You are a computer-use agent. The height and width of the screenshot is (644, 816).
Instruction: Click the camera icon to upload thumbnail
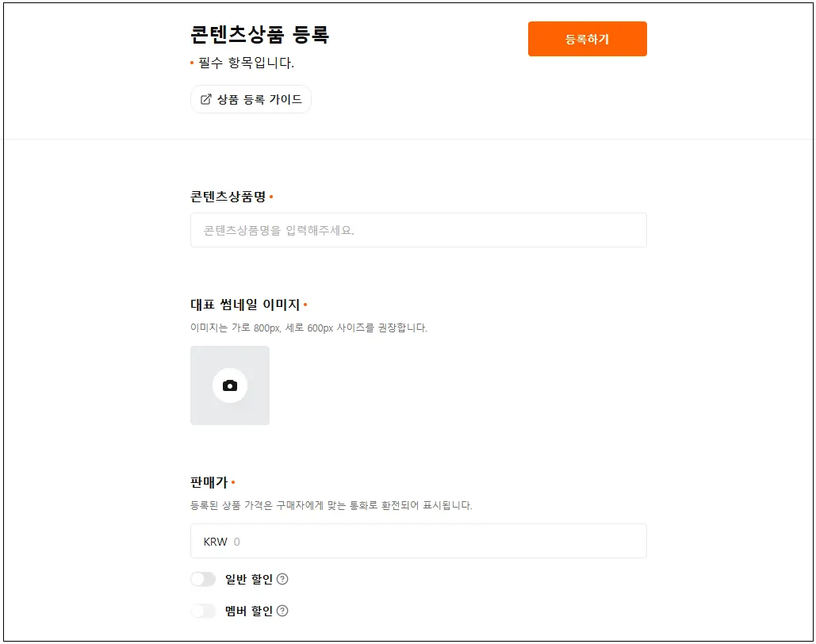[x=230, y=385]
